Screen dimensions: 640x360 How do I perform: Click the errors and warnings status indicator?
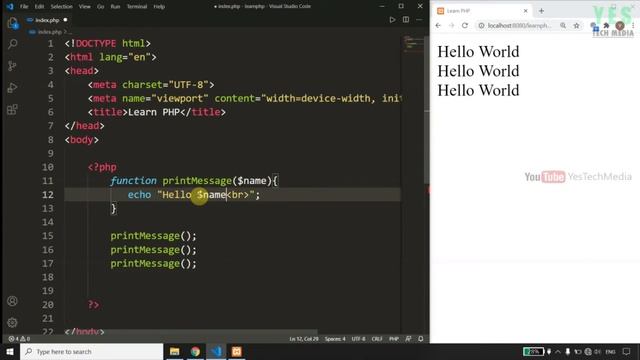click(x=19, y=339)
